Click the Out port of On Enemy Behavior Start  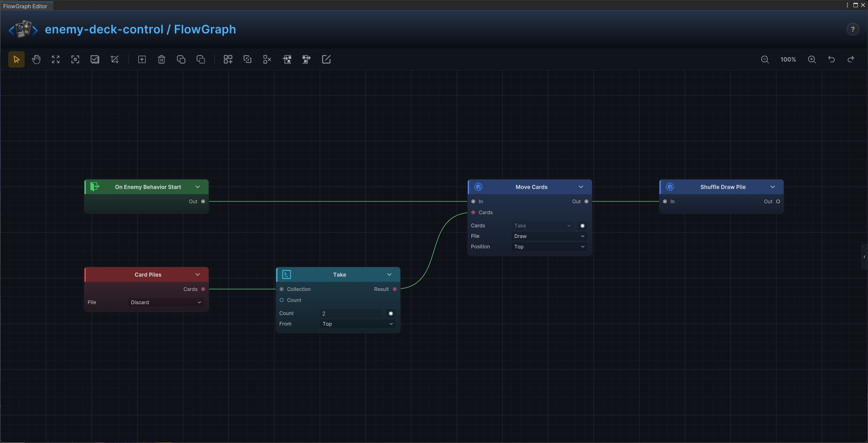pos(203,201)
